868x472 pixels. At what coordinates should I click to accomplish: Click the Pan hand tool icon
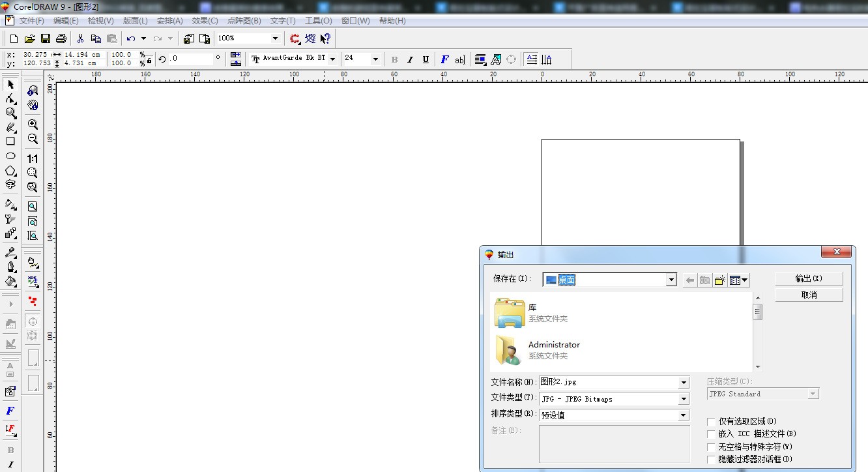point(32,105)
